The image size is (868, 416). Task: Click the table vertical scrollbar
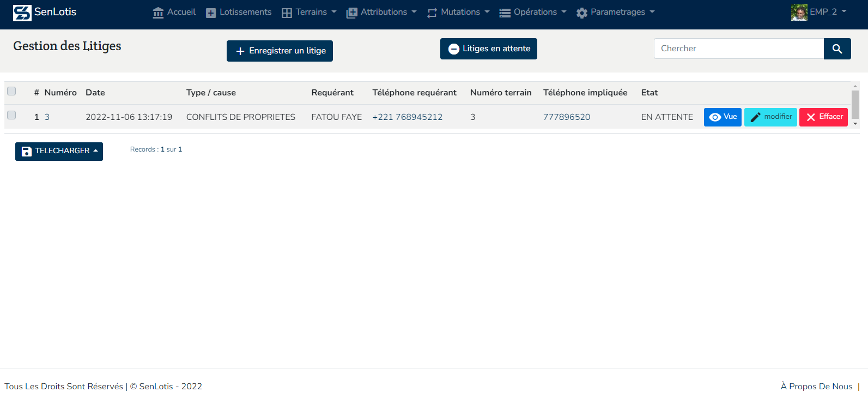[x=855, y=105]
